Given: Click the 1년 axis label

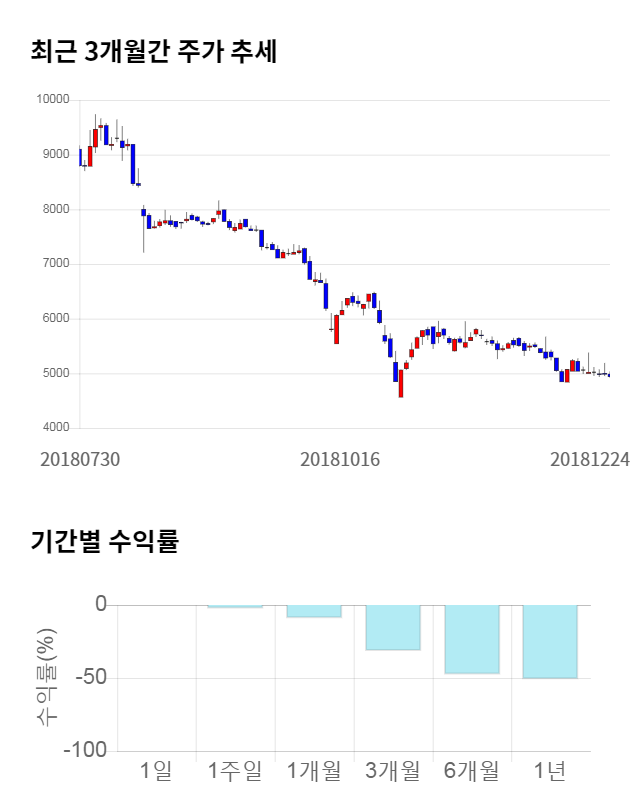Looking at the screenshot, I should click(x=550, y=771).
